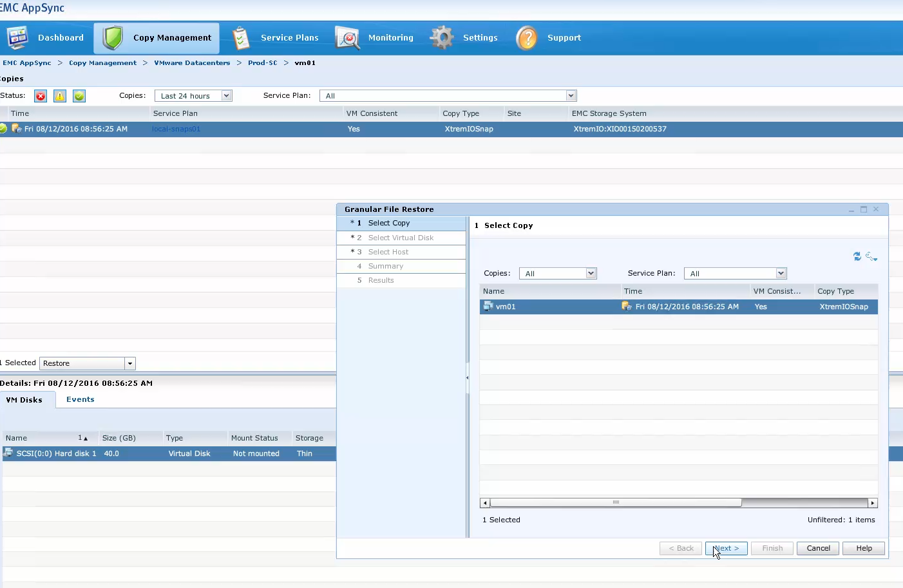Open the Settings menu
This screenshot has height=588, width=903.
click(x=480, y=38)
